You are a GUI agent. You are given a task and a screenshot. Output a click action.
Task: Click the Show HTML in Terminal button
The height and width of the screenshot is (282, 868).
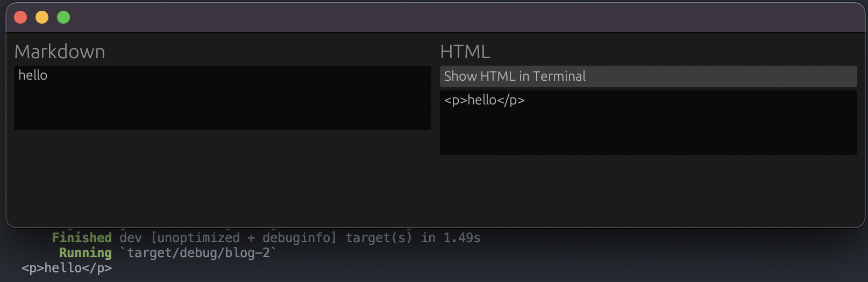[x=648, y=76]
